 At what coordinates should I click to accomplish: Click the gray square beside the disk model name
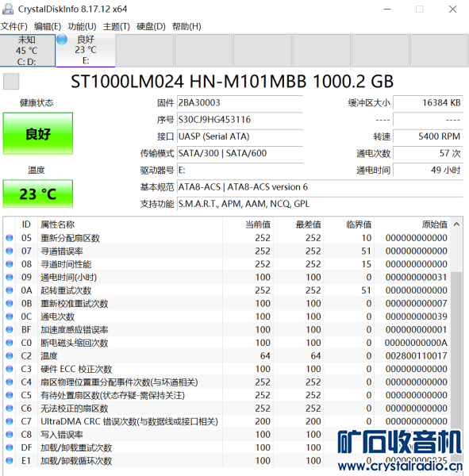[x=11, y=82]
